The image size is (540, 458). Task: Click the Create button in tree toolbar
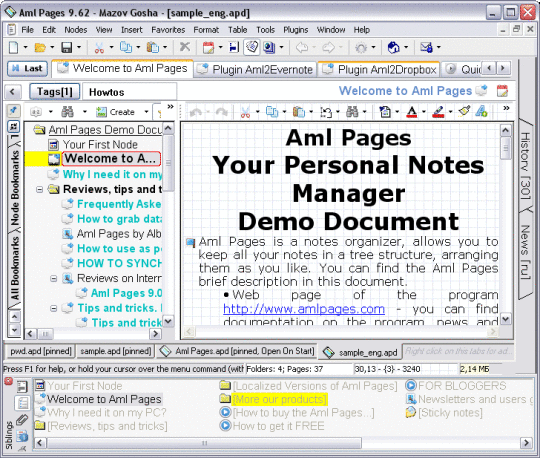pyautogui.click(x=116, y=112)
